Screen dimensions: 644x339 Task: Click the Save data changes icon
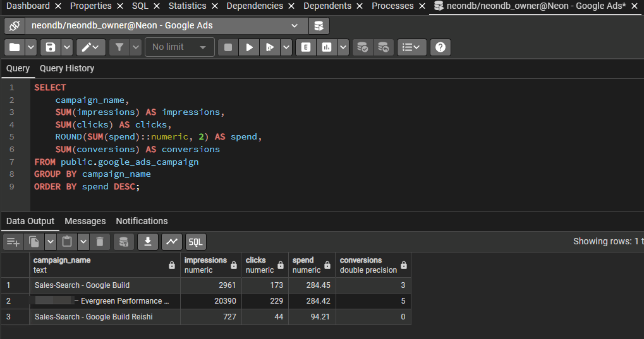coord(124,242)
